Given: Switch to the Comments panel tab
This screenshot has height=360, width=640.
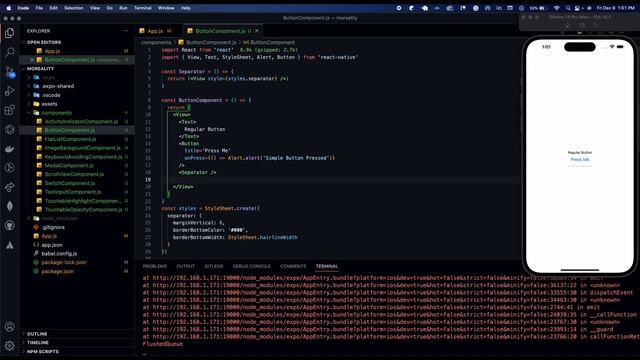Looking at the screenshot, I should (293, 266).
